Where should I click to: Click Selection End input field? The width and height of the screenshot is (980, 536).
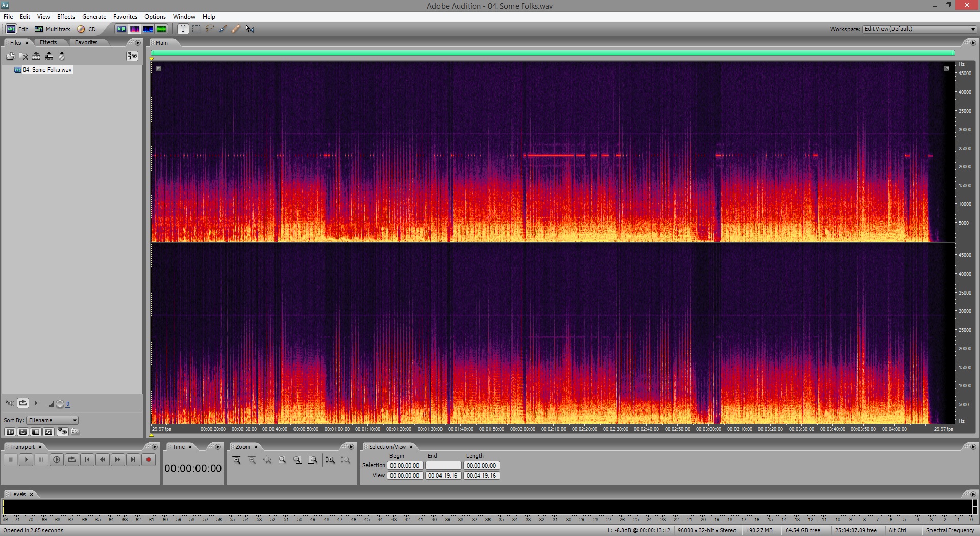pos(444,466)
